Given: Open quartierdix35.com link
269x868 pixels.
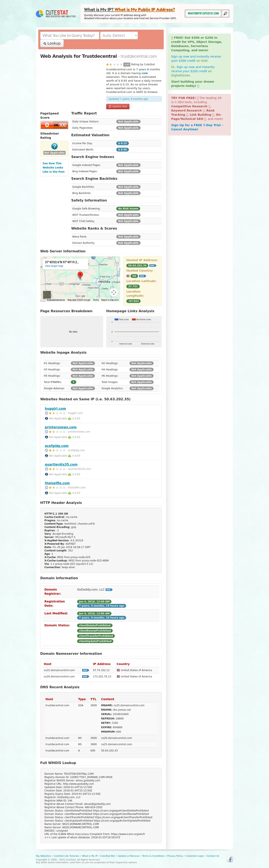Looking at the screenshot, I should pos(61,464).
